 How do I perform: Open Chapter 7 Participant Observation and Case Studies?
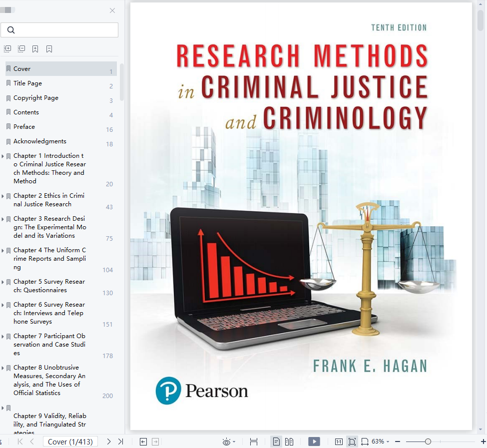click(x=49, y=344)
